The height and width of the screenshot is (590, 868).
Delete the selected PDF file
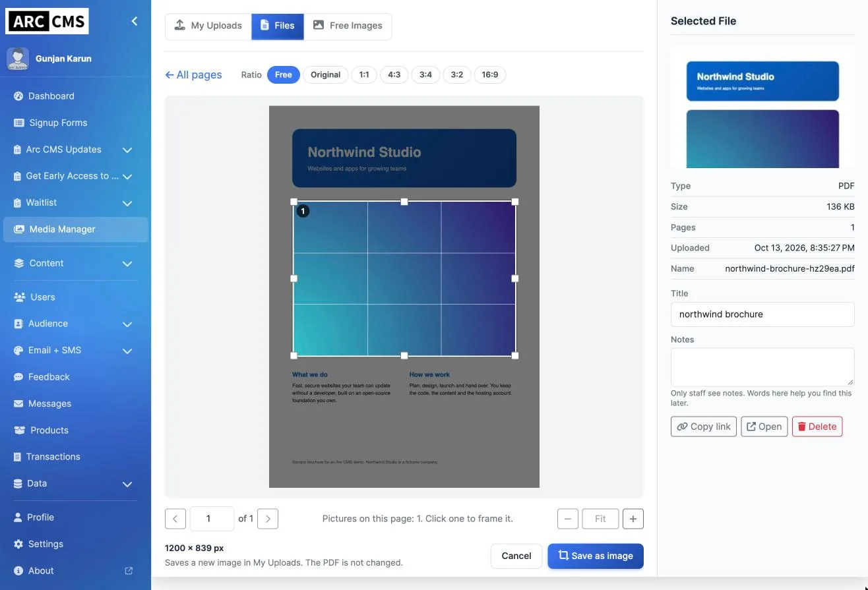[x=817, y=427]
